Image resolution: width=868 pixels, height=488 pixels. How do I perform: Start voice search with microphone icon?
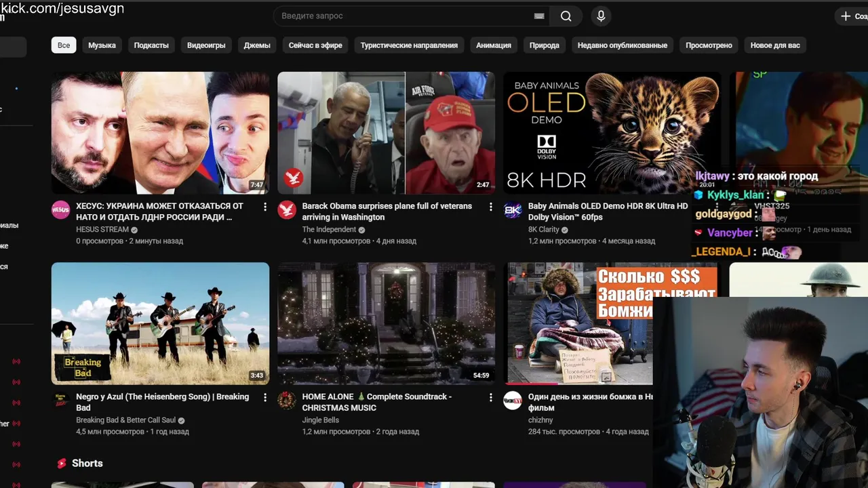tap(601, 16)
